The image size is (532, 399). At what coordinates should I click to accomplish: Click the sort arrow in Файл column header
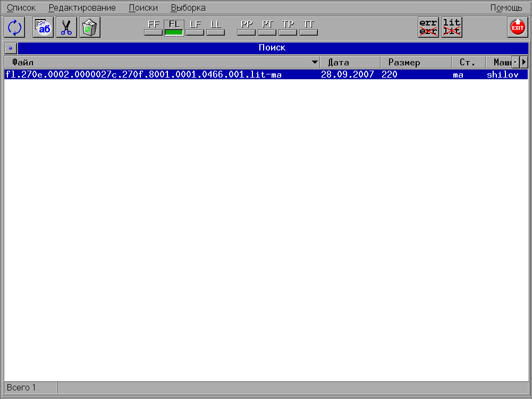tap(315, 62)
